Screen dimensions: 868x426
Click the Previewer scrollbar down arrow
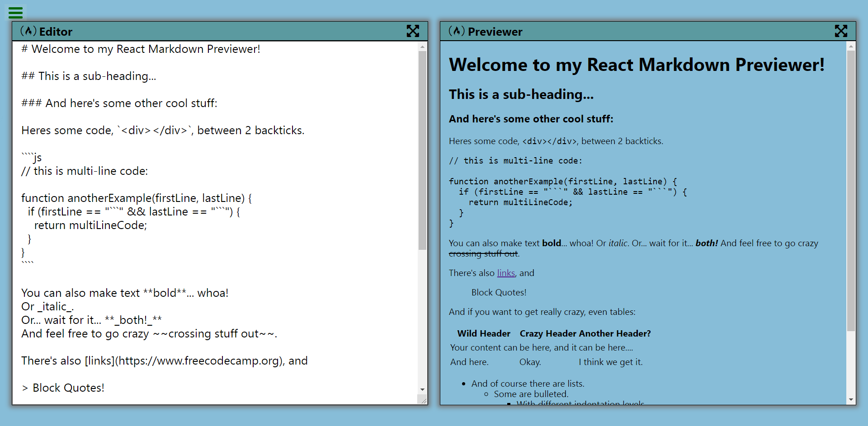tap(851, 400)
